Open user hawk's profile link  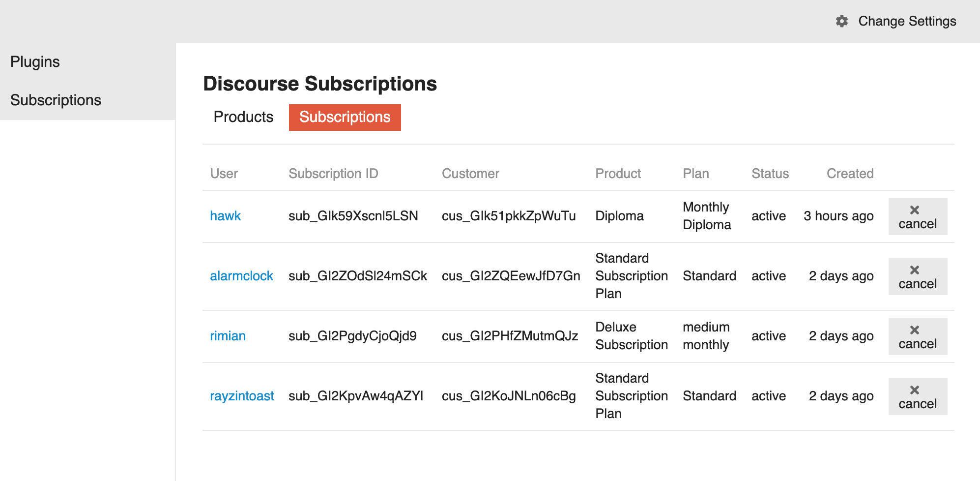(225, 216)
